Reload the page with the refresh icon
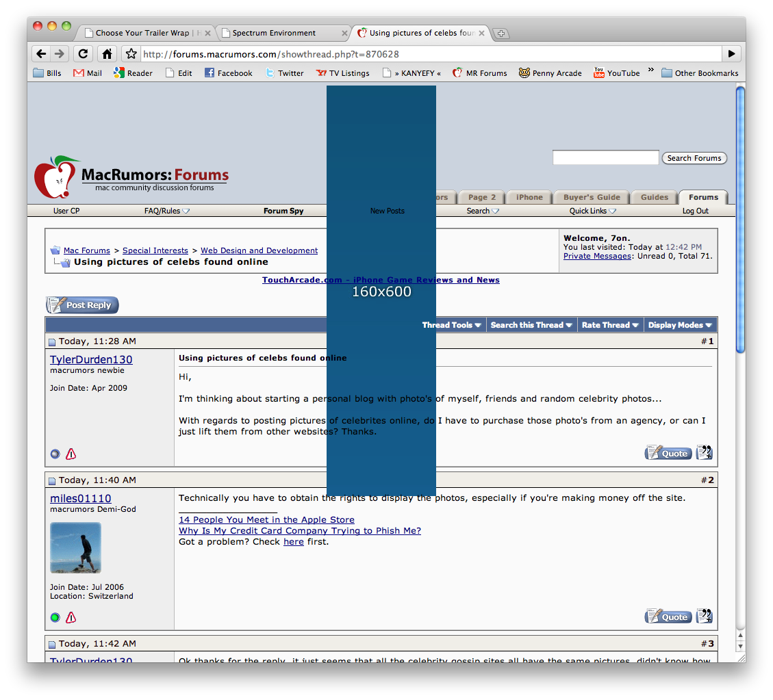The width and height of the screenshot is (773, 700). click(83, 53)
